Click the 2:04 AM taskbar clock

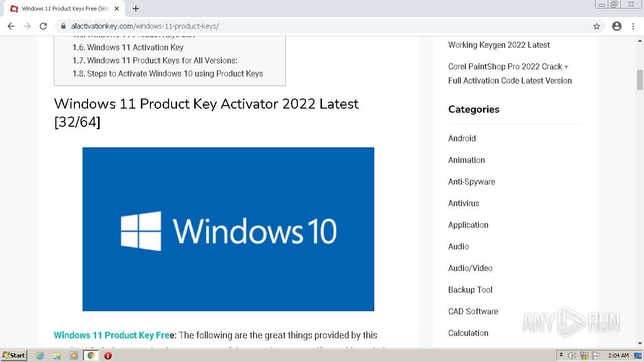618,355
